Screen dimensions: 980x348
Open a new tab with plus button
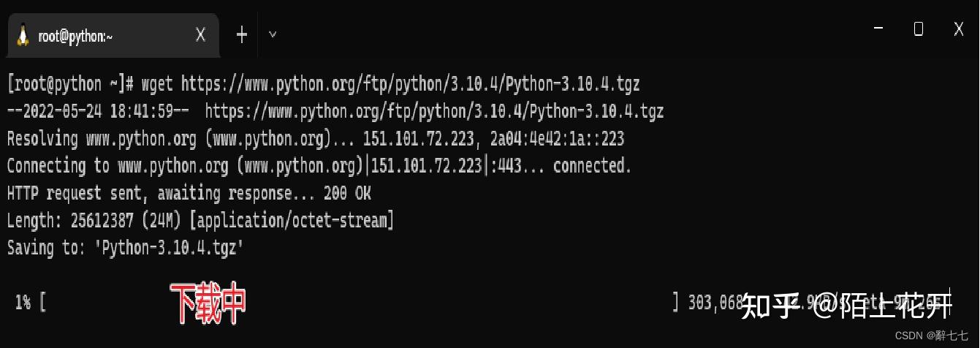[242, 34]
